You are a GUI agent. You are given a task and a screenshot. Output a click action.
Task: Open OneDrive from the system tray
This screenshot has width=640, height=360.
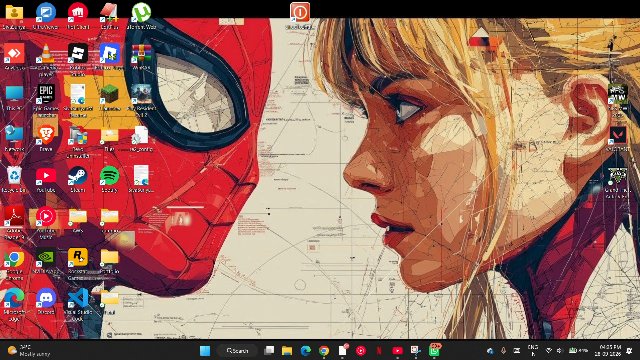pyautogui.click(x=490, y=351)
